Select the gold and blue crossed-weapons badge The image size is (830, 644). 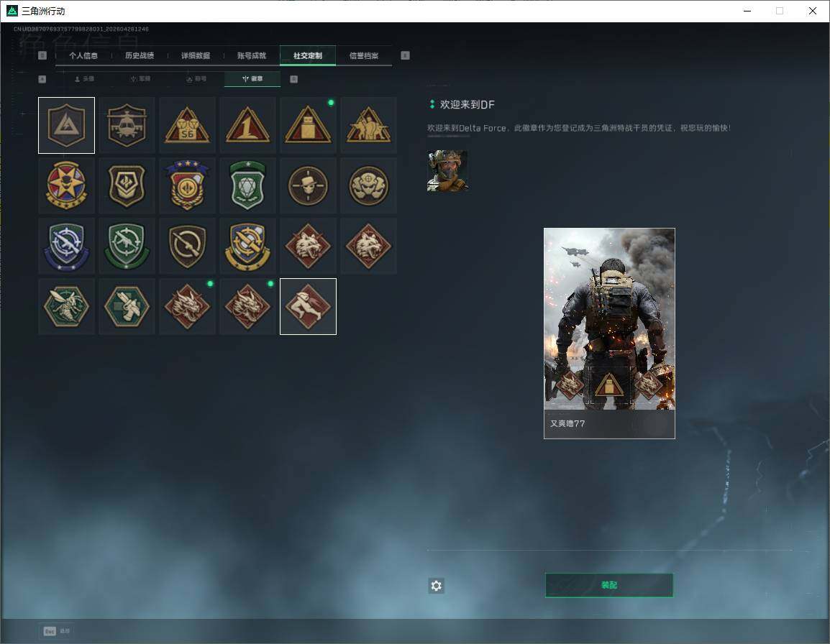(247, 246)
